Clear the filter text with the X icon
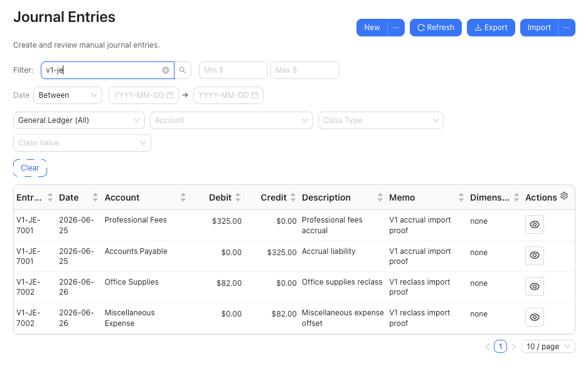 point(166,70)
